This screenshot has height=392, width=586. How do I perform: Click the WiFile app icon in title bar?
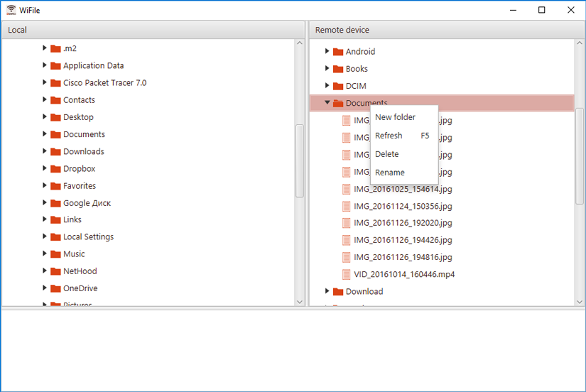pos(11,10)
